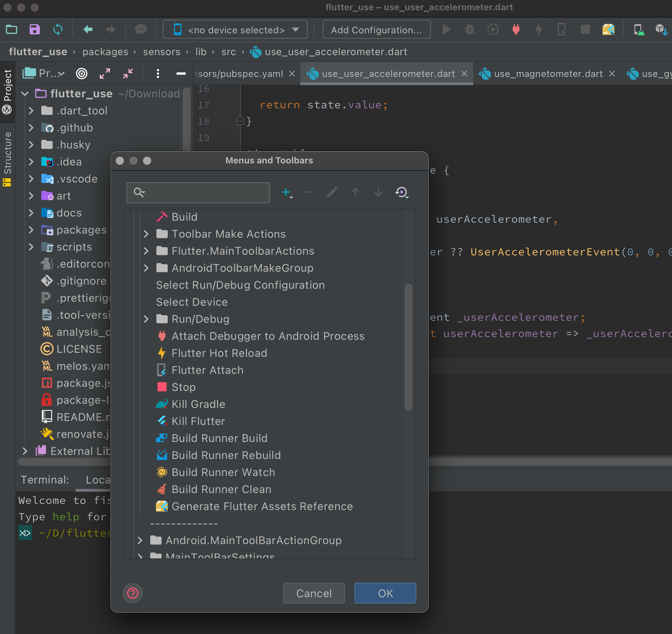Sync the project with the refresh icon
This screenshot has width=672, height=634.
(x=58, y=30)
